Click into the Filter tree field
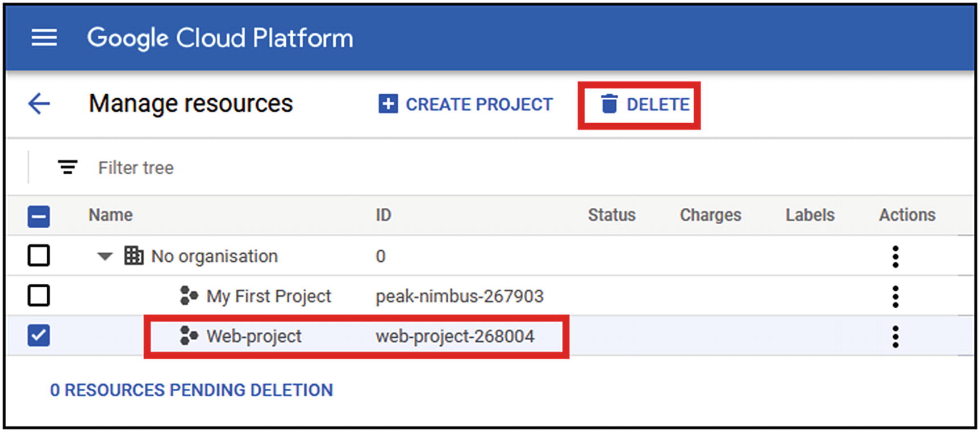The image size is (980, 432). point(136,168)
